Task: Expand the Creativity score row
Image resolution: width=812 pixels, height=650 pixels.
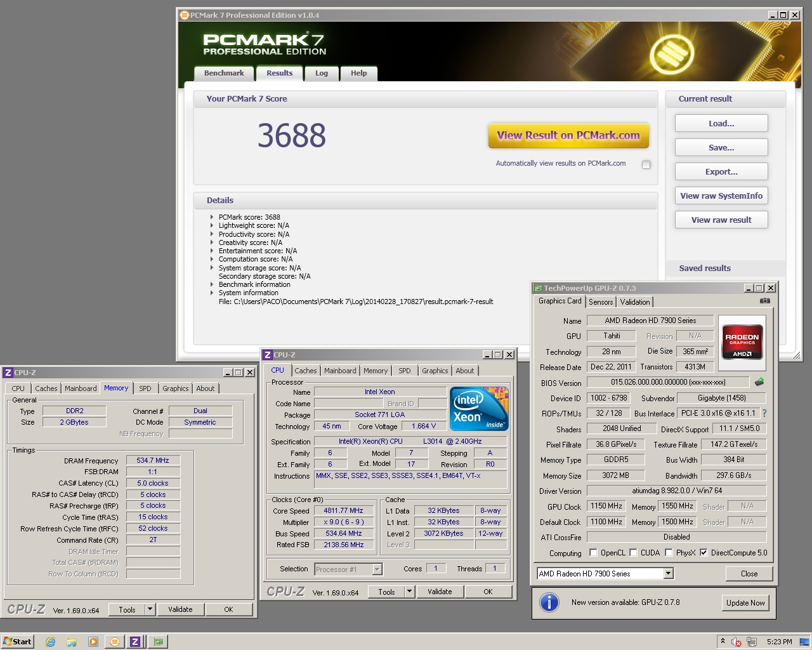Action: click(212, 242)
